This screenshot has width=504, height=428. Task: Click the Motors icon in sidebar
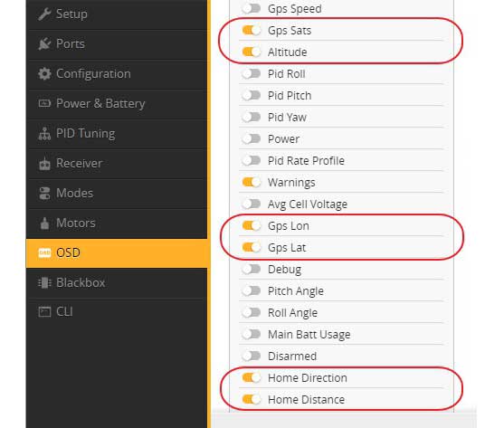(44, 223)
